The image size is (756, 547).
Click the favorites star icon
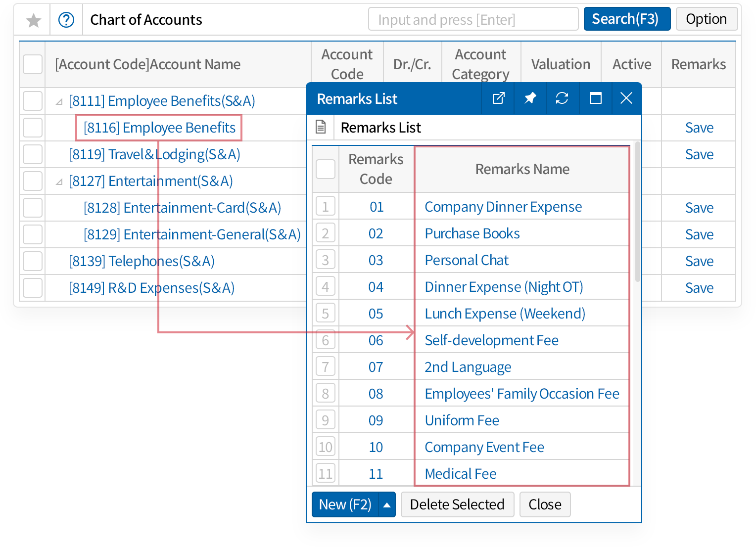[x=33, y=20]
